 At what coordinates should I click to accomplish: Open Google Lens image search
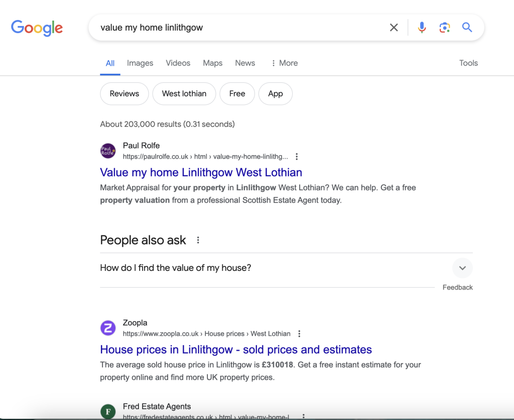(x=444, y=28)
